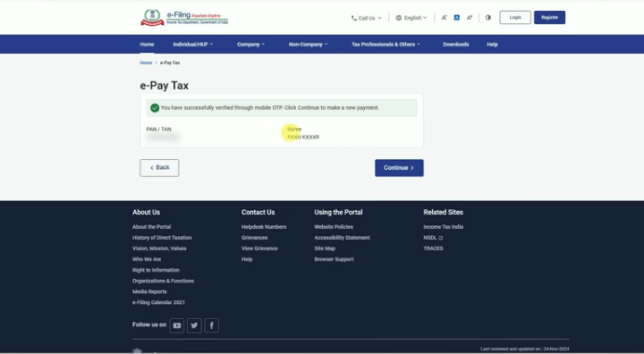Click the Back button
644x354 pixels.
pos(159,168)
